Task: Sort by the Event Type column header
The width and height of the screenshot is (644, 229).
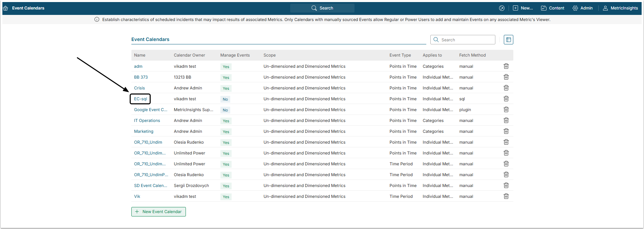Action: 400,55
